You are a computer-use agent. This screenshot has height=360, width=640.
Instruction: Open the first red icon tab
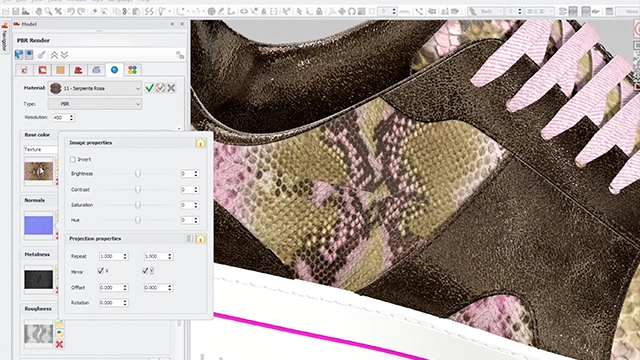point(24,70)
